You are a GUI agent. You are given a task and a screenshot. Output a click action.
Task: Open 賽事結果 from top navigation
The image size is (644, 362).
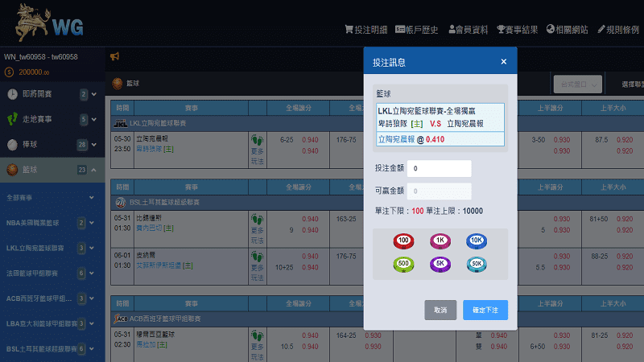click(x=517, y=30)
